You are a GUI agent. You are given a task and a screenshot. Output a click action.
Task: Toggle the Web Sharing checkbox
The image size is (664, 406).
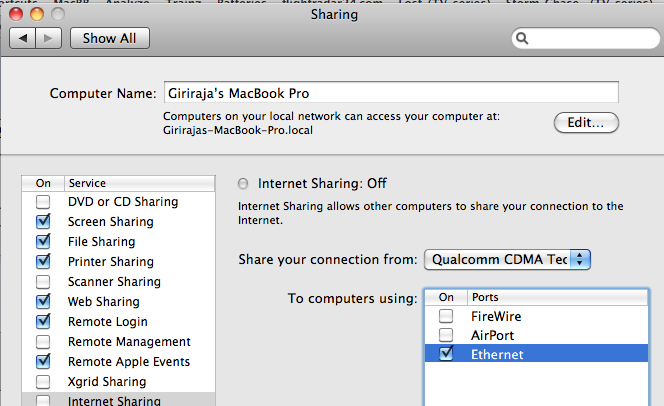coord(43,301)
